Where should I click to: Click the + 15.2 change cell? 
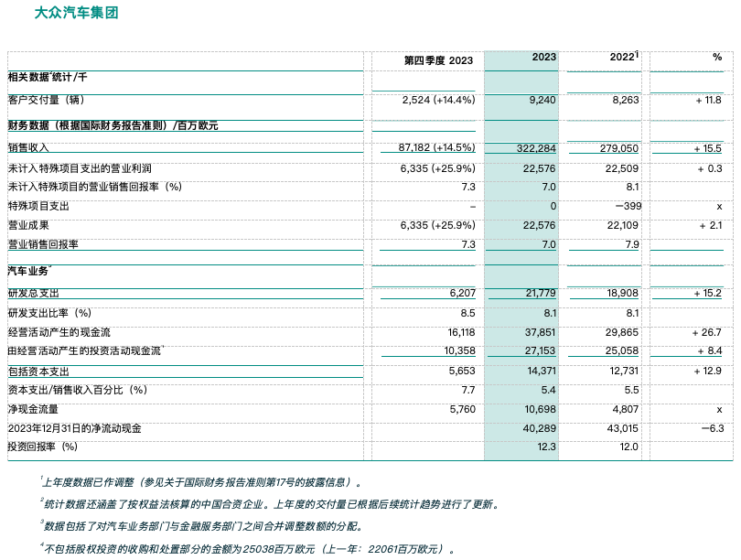pyautogui.click(x=708, y=293)
